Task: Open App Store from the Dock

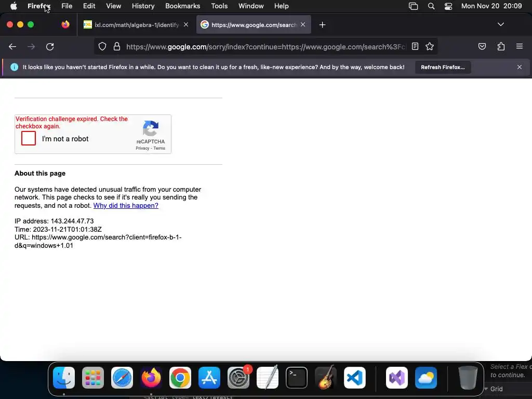Action: click(x=209, y=378)
